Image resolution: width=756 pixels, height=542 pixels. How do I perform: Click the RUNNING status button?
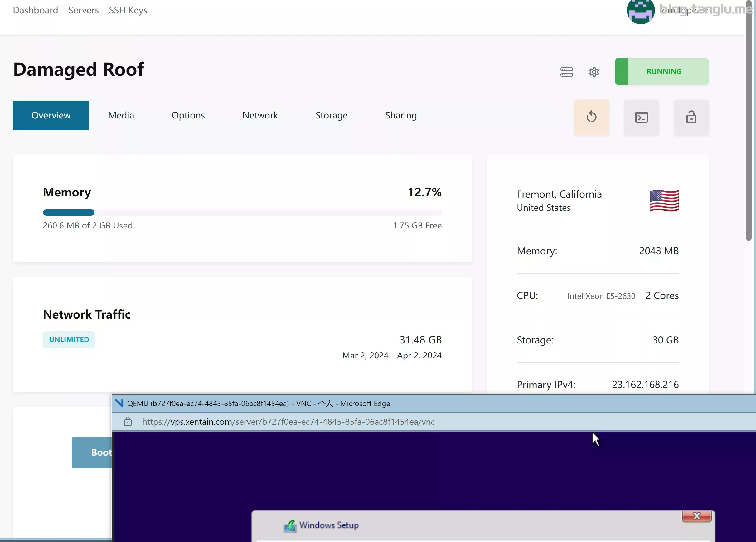pyautogui.click(x=662, y=71)
